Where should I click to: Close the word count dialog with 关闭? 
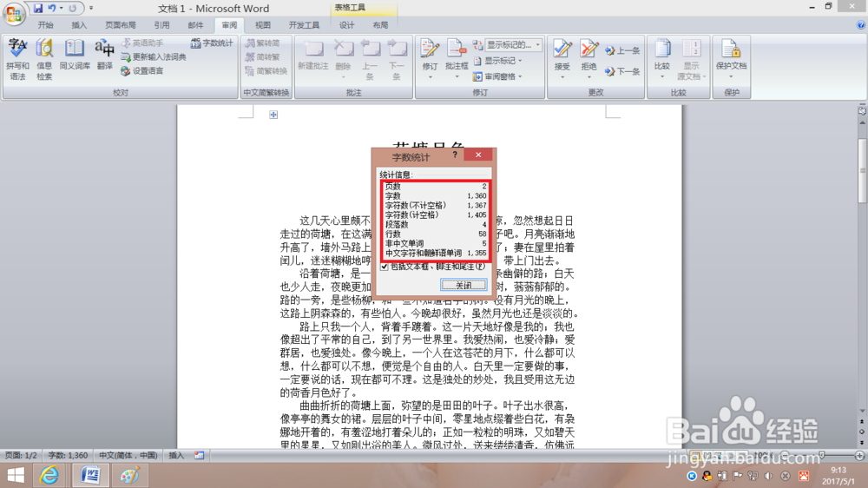(464, 286)
